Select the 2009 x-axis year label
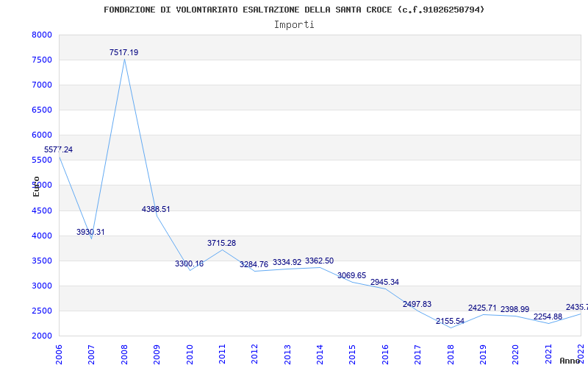 point(157,354)
